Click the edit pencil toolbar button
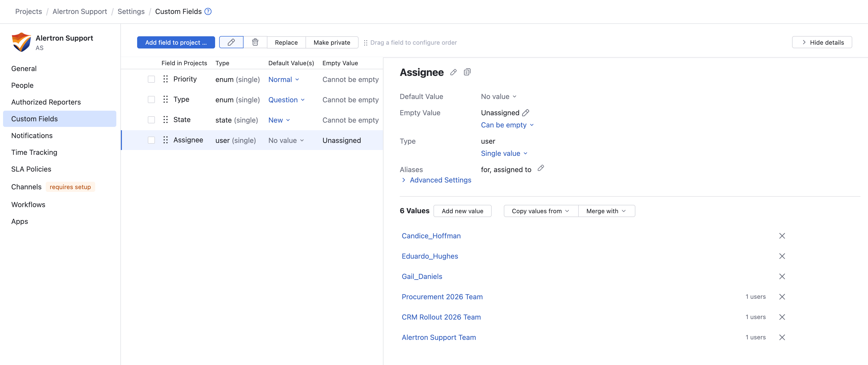 pos(231,42)
